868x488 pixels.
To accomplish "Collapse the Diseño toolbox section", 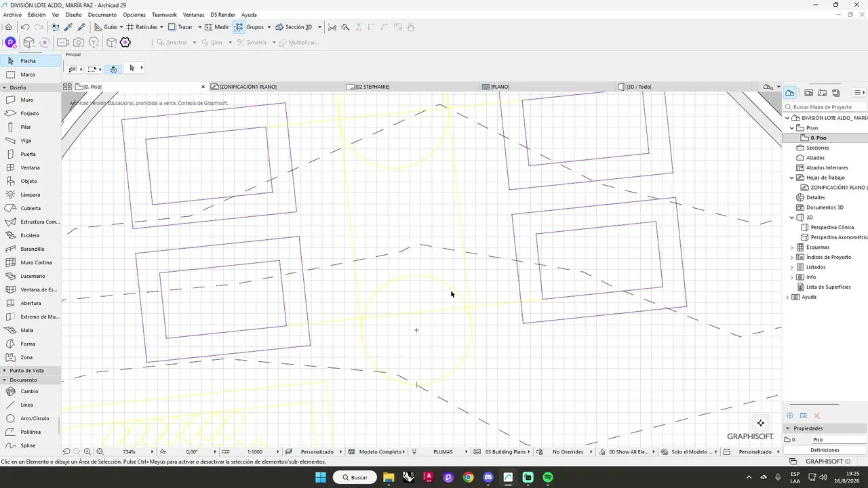I will pos(4,87).
